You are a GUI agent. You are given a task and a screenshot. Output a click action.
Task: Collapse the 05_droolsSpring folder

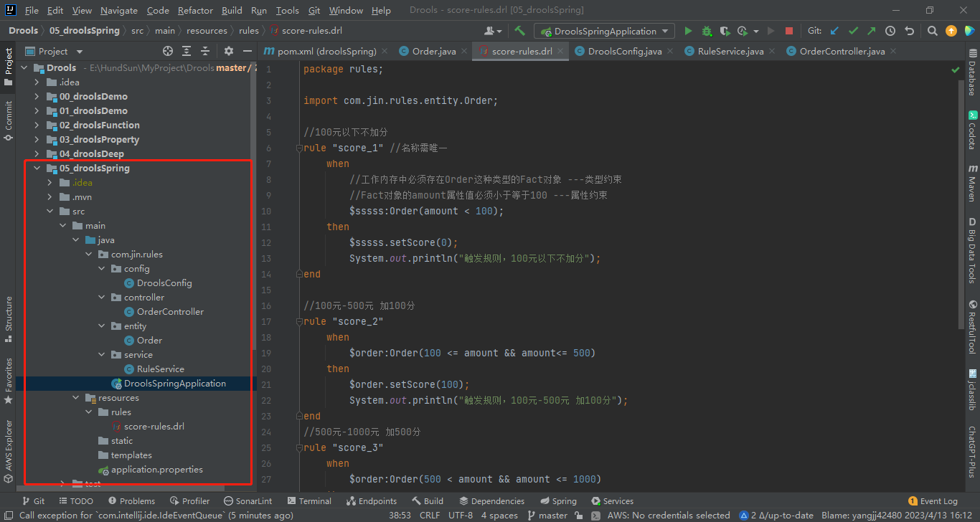(x=37, y=169)
